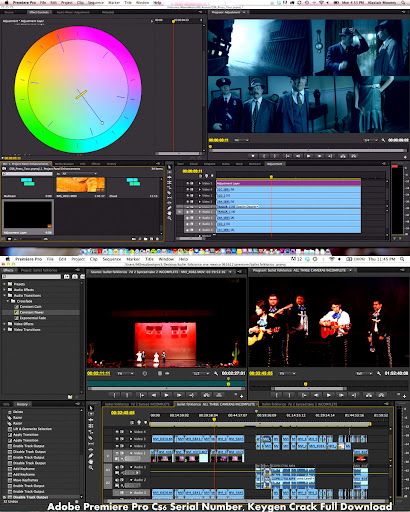The image size is (410, 512).
Task: Expand the Video Transitions folder
Action: click(x=4, y=329)
